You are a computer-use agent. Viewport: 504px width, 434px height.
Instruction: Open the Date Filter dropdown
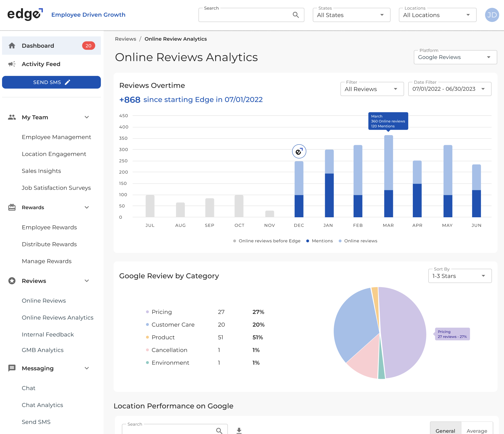[449, 89]
